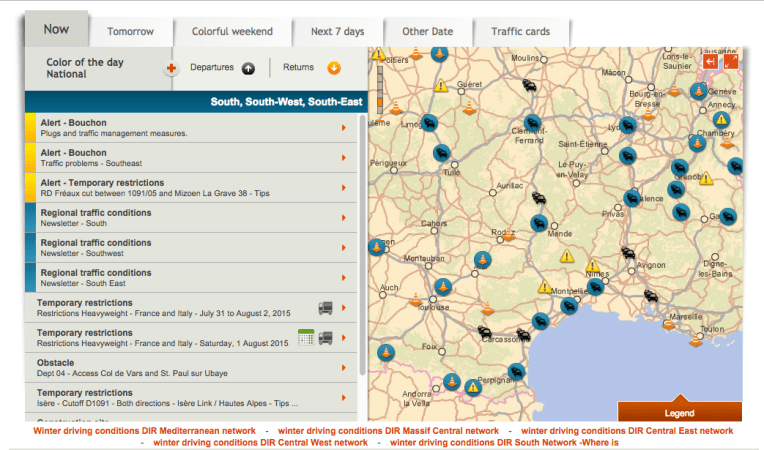Open blue traffic jam marker above Tulle
Image resolution: width=764 pixels, height=450 pixels.
tap(441, 153)
